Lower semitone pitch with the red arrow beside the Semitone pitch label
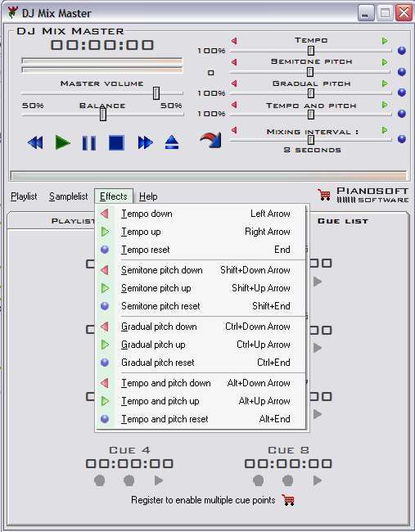The width and height of the screenshot is (415, 532). click(x=234, y=62)
